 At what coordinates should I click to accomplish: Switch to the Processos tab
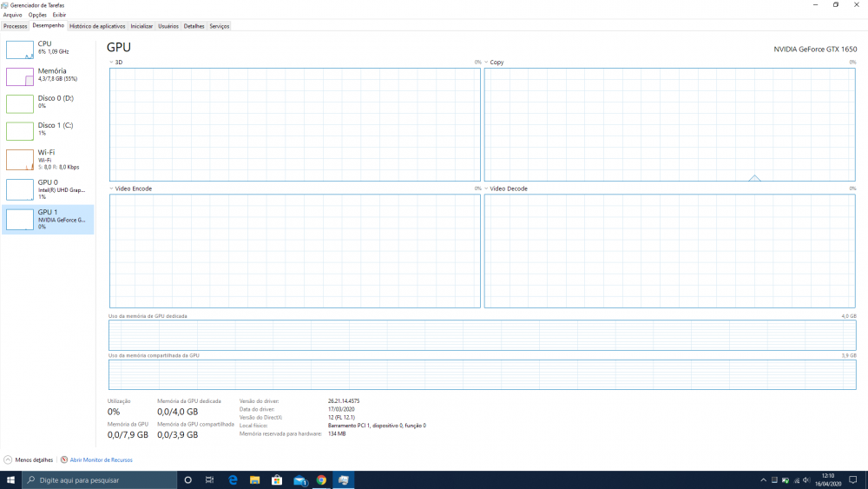click(x=15, y=26)
